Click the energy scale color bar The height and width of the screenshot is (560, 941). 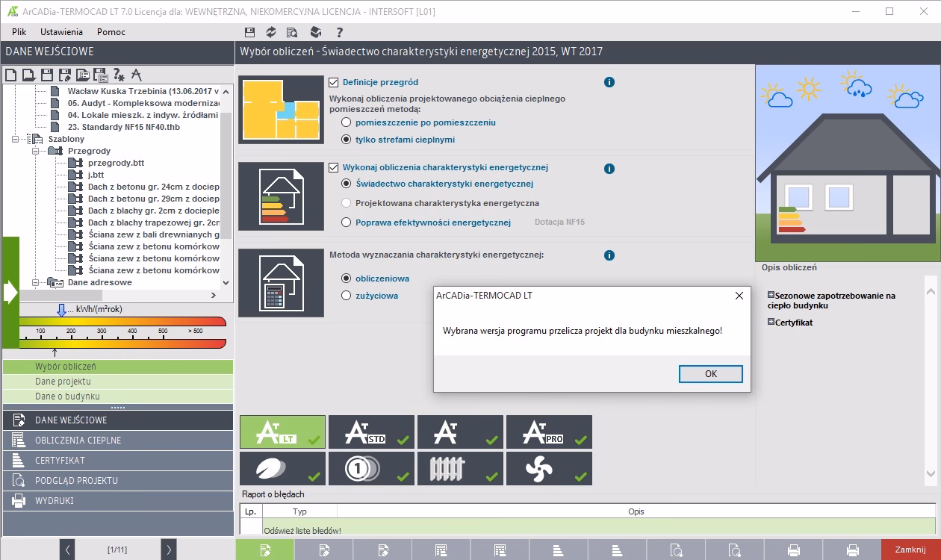tap(122, 322)
